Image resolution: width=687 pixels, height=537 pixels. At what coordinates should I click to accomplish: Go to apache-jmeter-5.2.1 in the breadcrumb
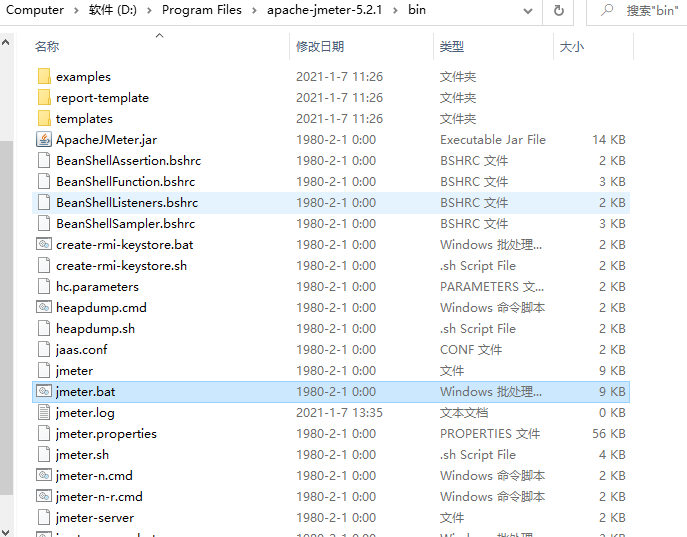pos(325,10)
